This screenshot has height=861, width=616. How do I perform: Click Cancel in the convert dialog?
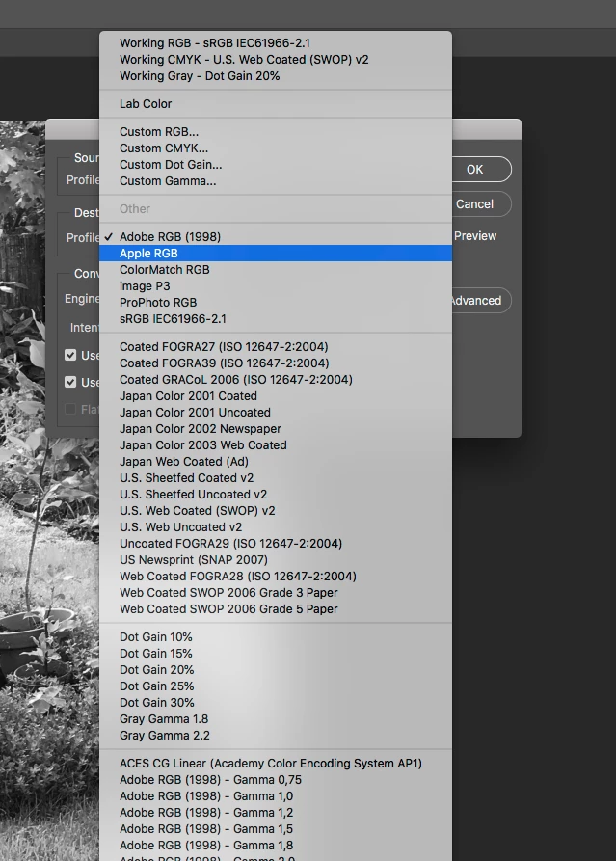[481, 204]
